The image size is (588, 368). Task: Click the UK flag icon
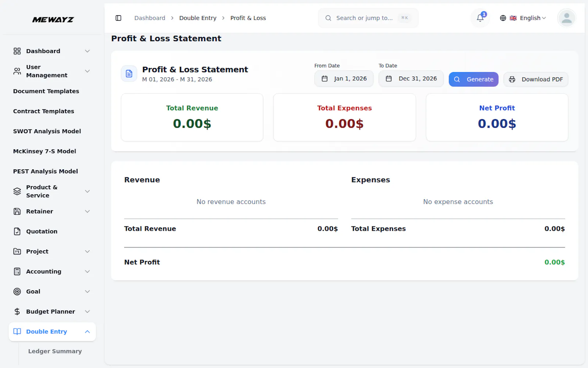click(x=513, y=18)
